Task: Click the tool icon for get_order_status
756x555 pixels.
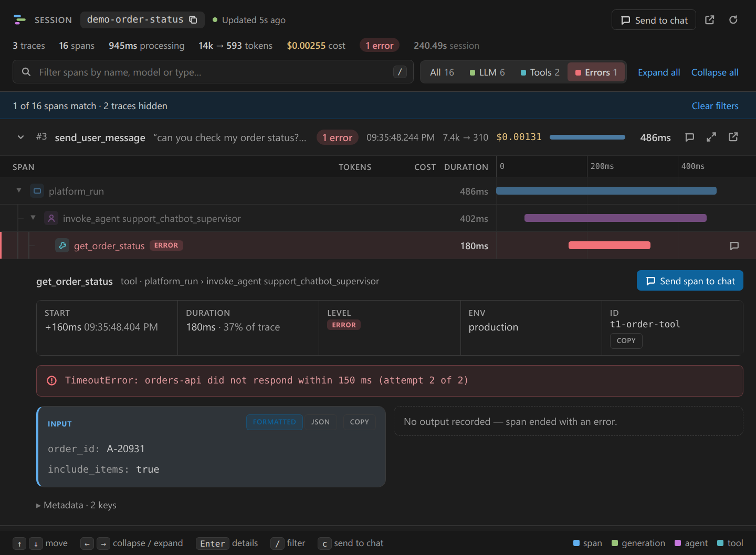Action: [x=62, y=246]
